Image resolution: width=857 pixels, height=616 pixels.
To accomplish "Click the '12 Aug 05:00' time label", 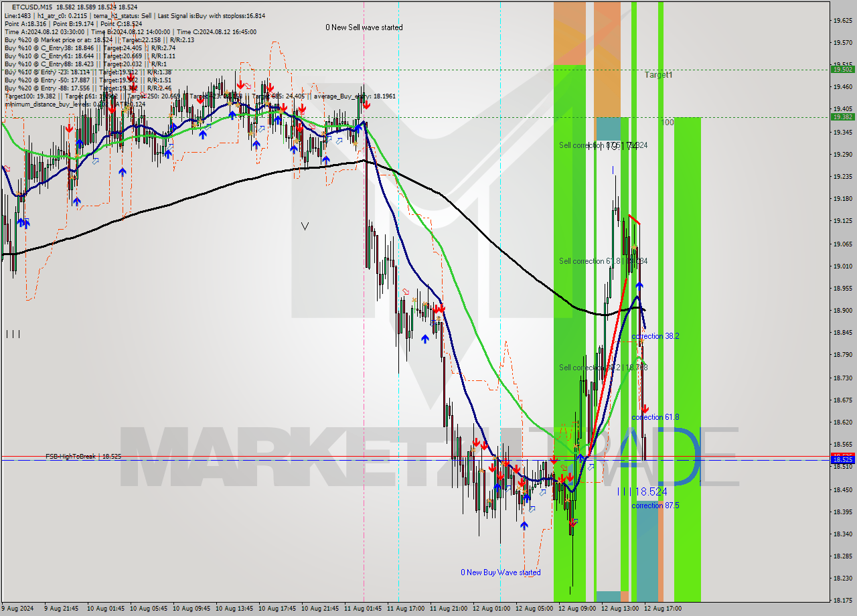I will (534, 609).
